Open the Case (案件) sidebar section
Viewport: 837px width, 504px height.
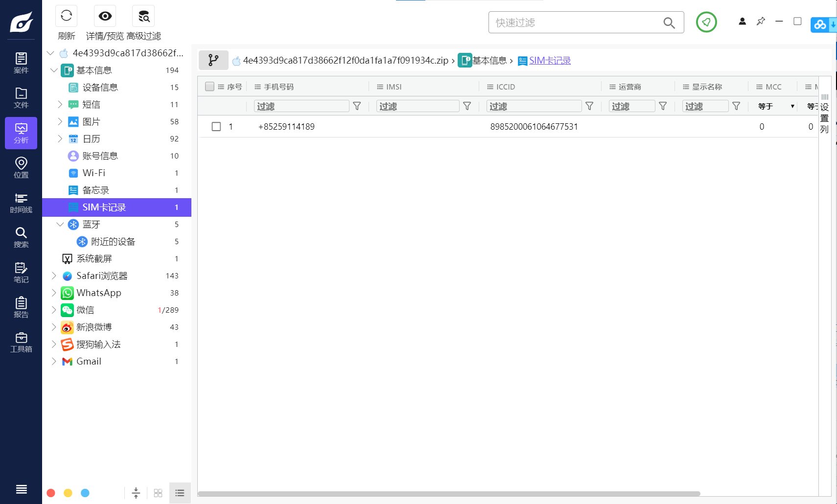point(21,63)
